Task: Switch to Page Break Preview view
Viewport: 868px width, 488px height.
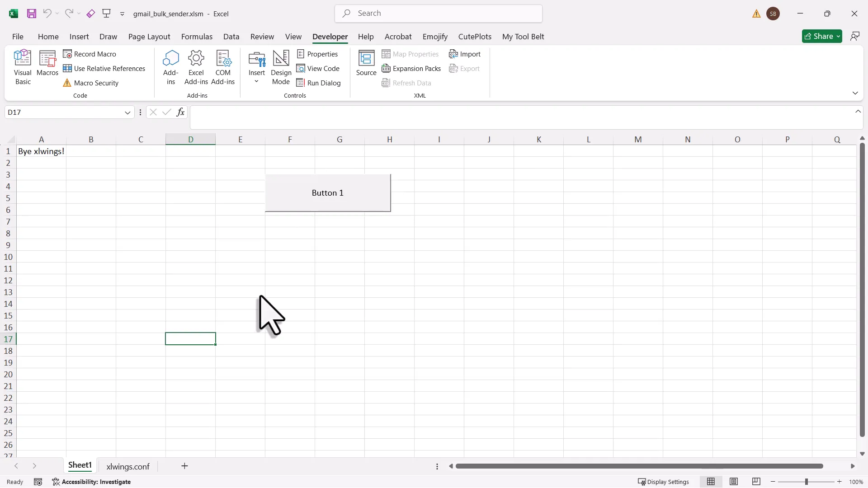Action: 756,482
